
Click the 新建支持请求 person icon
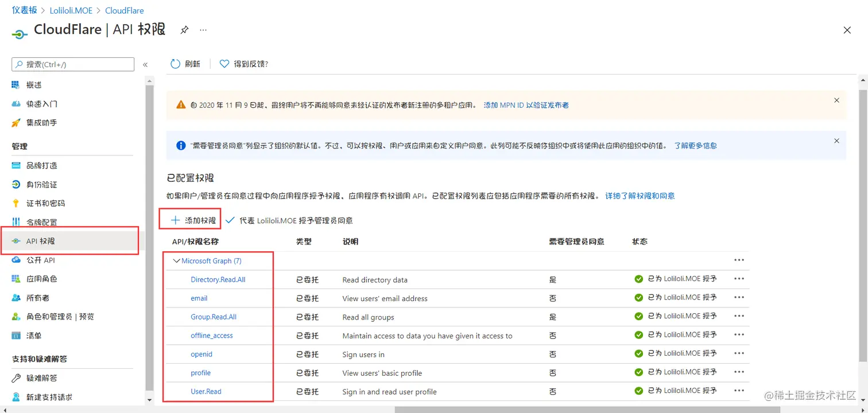point(16,397)
